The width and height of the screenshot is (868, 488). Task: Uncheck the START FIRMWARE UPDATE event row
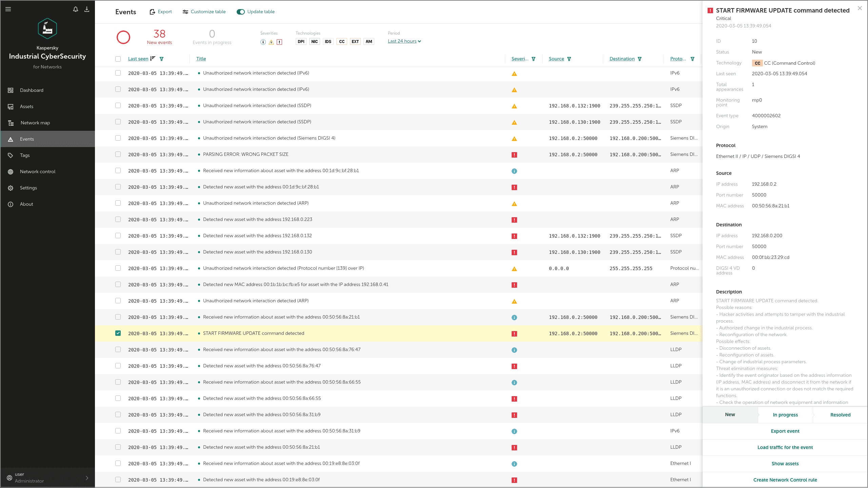click(118, 333)
